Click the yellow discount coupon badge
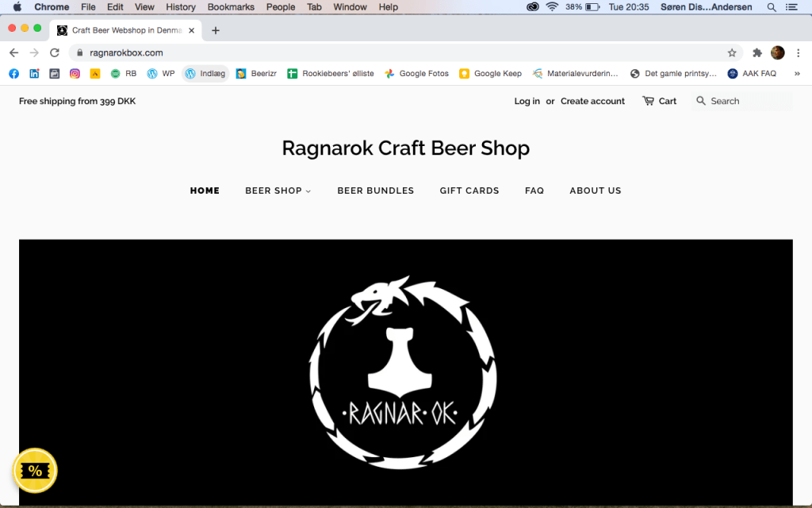 click(x=35, y=471)
